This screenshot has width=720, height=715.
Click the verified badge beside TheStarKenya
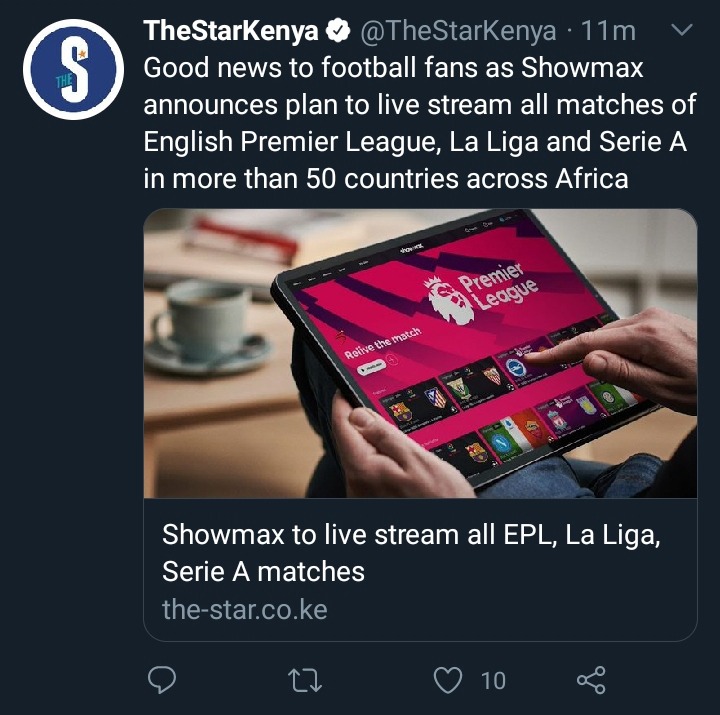(338, 31)
